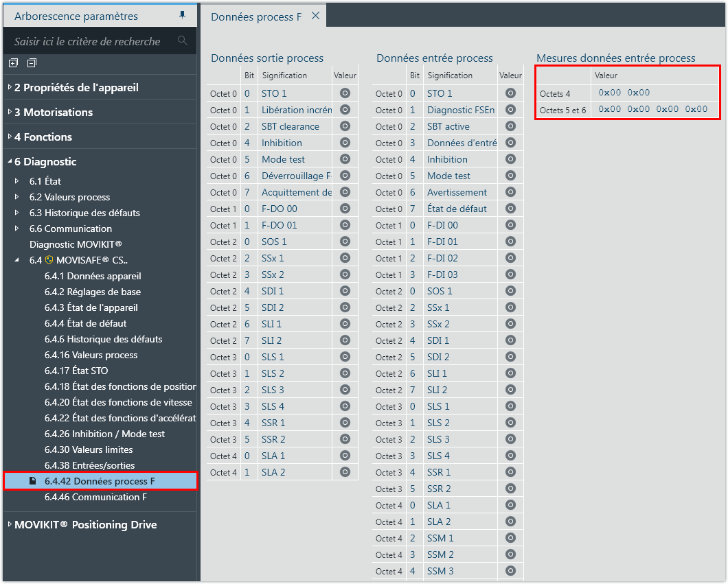Open 6.4.17 État STO in the tree
728x584 pixels.
(76, 371)
